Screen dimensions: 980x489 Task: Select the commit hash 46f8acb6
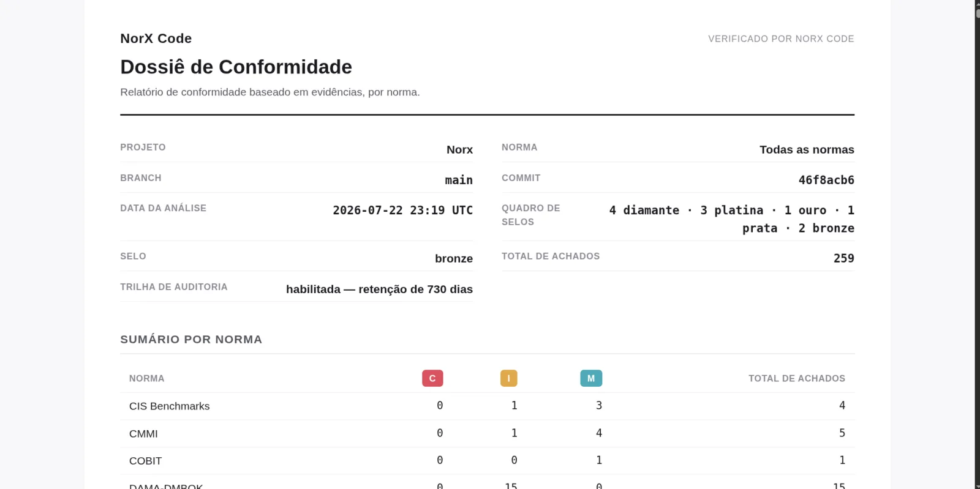click(826, 180)
